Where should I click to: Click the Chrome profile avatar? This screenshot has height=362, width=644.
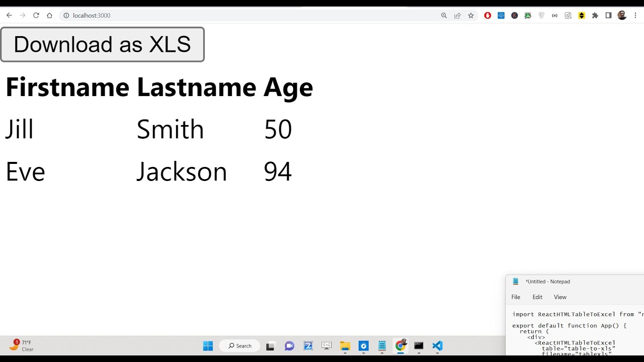[622, 16]
